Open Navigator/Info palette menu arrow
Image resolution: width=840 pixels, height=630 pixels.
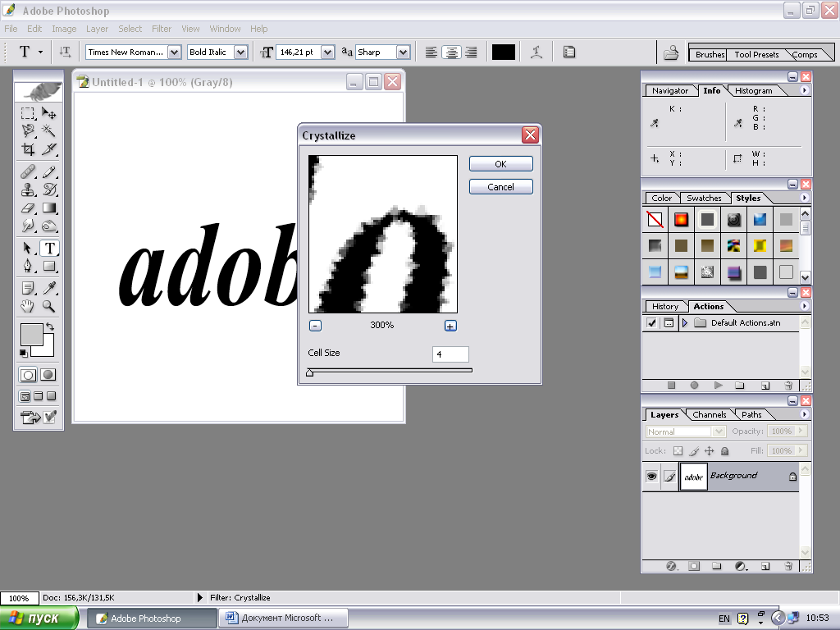point(804,90)
